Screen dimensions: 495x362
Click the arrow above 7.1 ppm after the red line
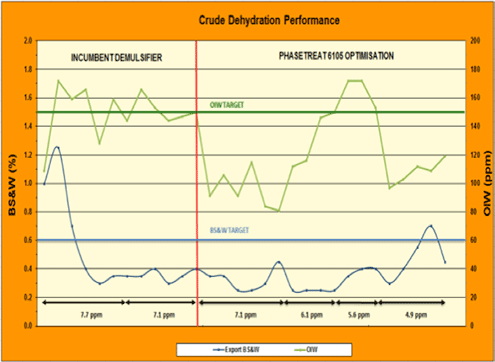241,303
